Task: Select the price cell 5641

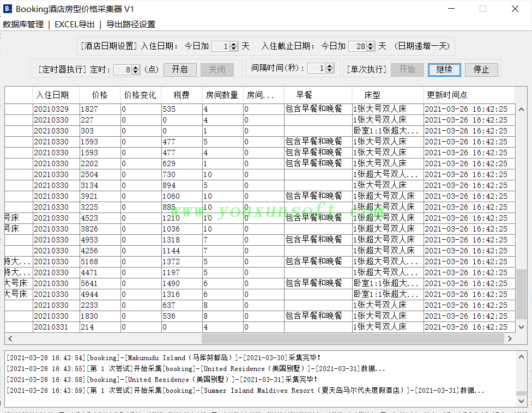Action: point(100,283)
